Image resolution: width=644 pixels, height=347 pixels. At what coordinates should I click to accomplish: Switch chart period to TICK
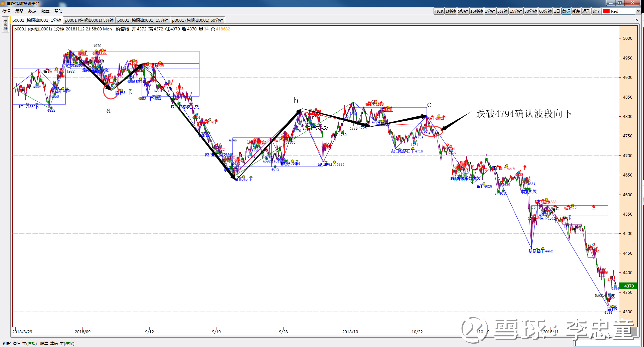(x=439, y=11)
